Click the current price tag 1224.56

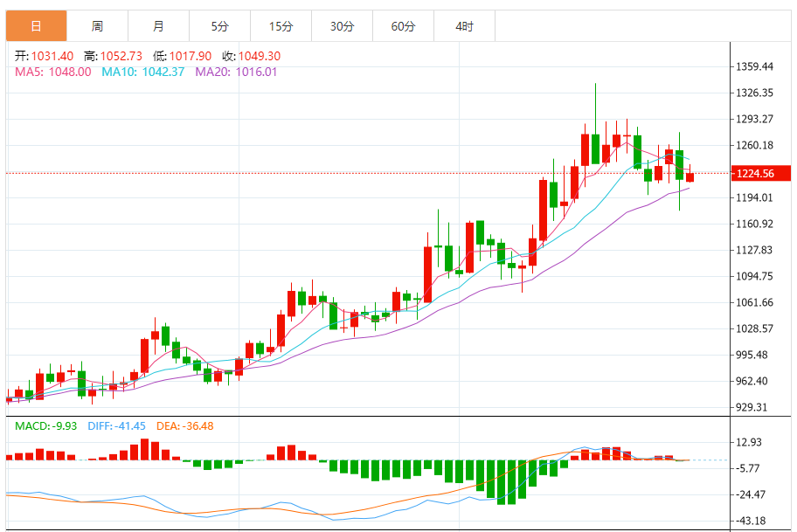(x=755, y=173)
